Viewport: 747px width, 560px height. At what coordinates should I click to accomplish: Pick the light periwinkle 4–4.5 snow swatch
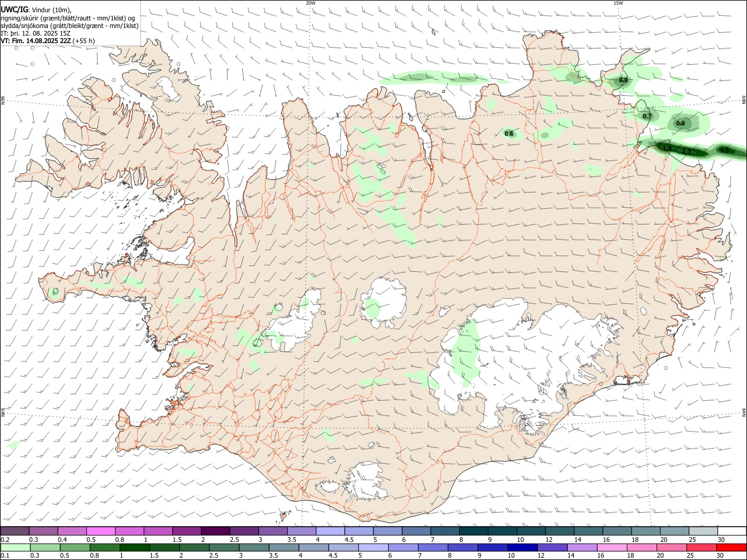330,531
